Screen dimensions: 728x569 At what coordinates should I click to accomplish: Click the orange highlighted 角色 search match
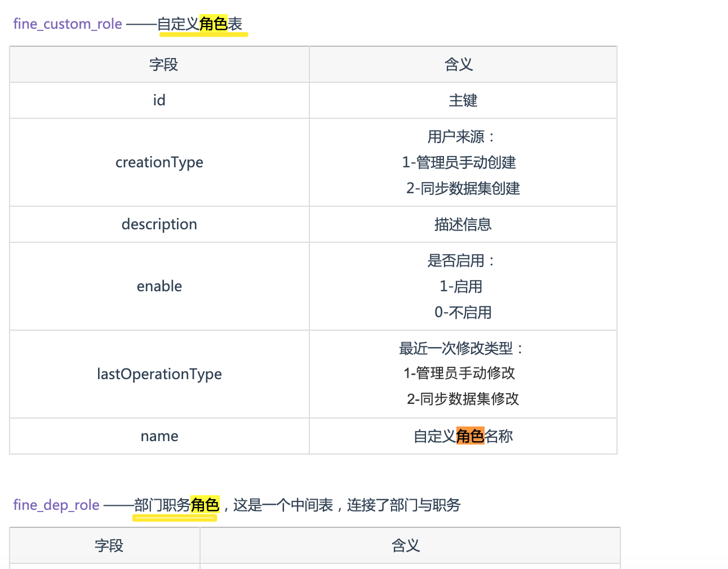(x=470, y=436)
